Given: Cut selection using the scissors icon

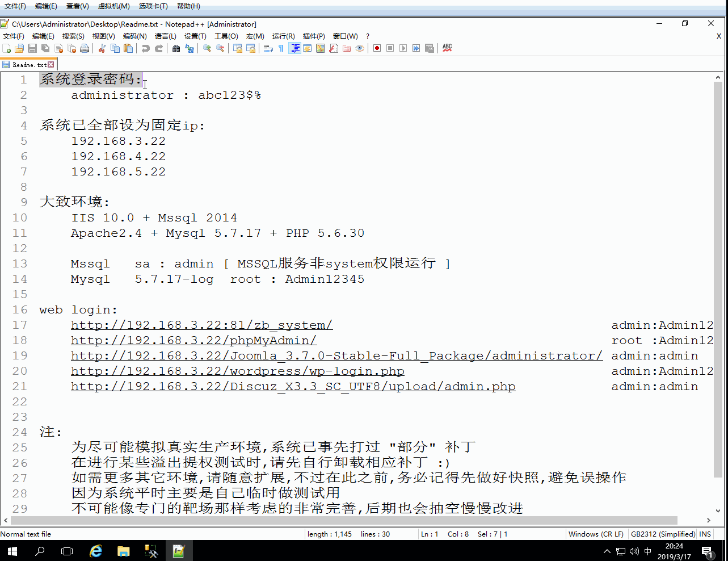Looking at the screenshot, I should 102,48.
